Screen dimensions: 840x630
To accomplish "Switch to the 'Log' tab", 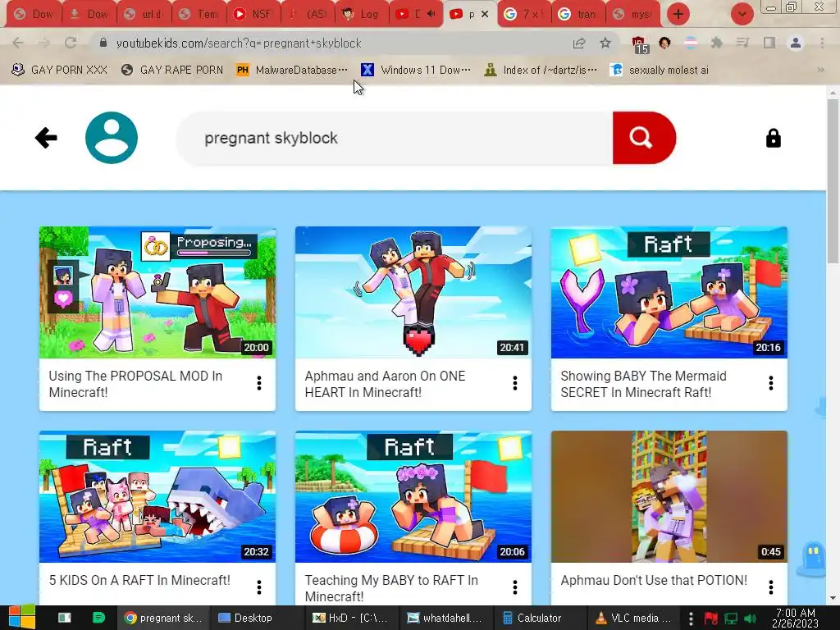I will pos(362,14).
